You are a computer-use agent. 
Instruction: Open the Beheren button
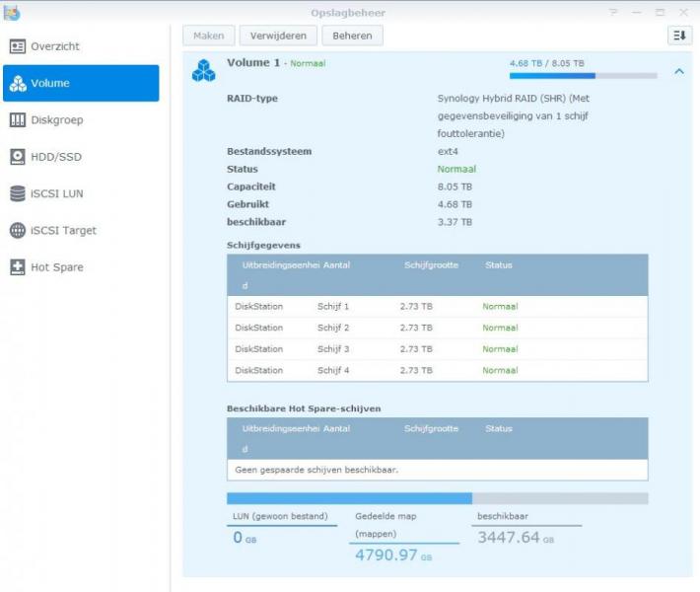[352, 36]
